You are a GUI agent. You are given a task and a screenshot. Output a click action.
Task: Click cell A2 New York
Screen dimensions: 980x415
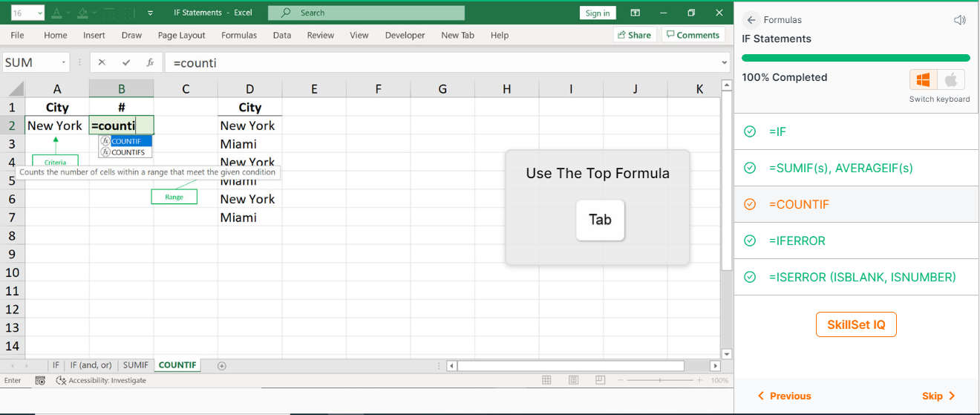(57, 125)
